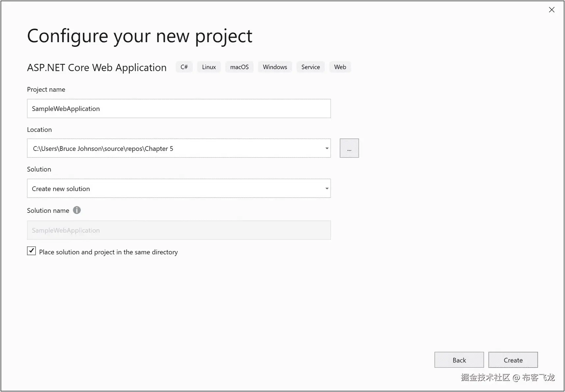
Task: Click the macOS tag
Action: click(x=240, y=67)
